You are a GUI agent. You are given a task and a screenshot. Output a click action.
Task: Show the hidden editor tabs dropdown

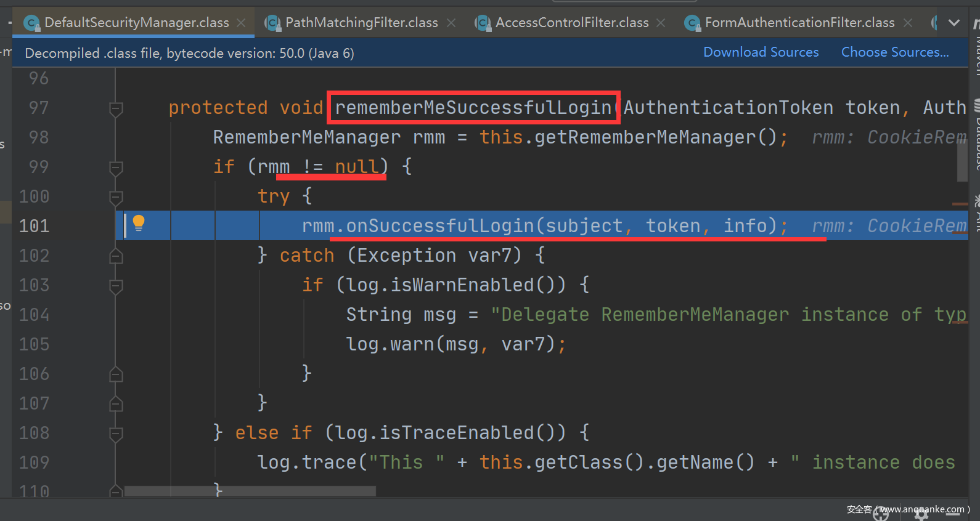[954, 23]
